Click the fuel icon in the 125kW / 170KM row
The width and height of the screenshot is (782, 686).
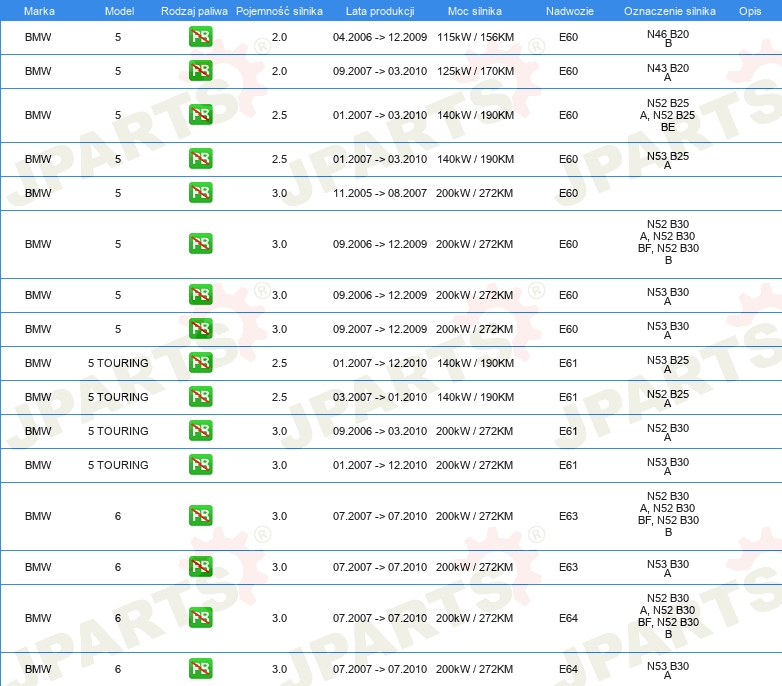[x=200, y=71]
